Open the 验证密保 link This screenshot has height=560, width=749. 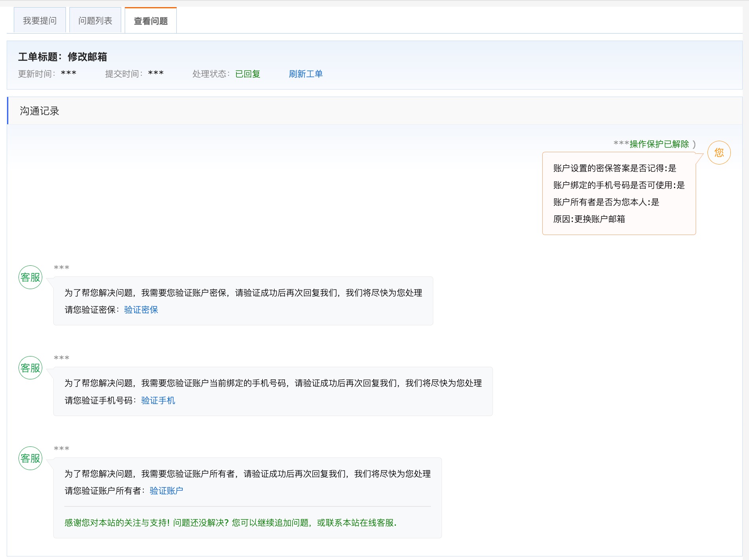(141, 310)
